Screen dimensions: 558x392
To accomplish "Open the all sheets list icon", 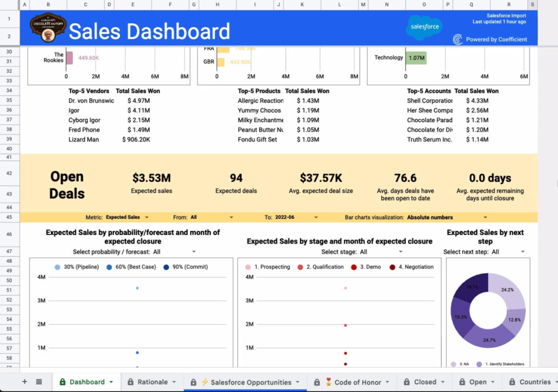I will tap(39, 382).
